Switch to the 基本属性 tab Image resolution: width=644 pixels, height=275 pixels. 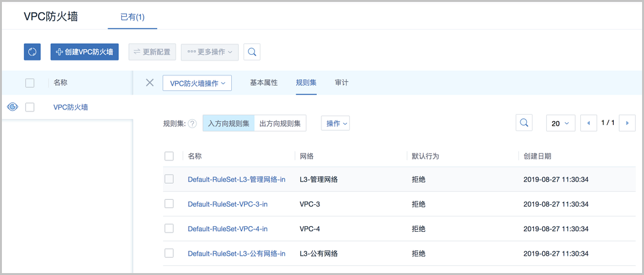point(263,83)
